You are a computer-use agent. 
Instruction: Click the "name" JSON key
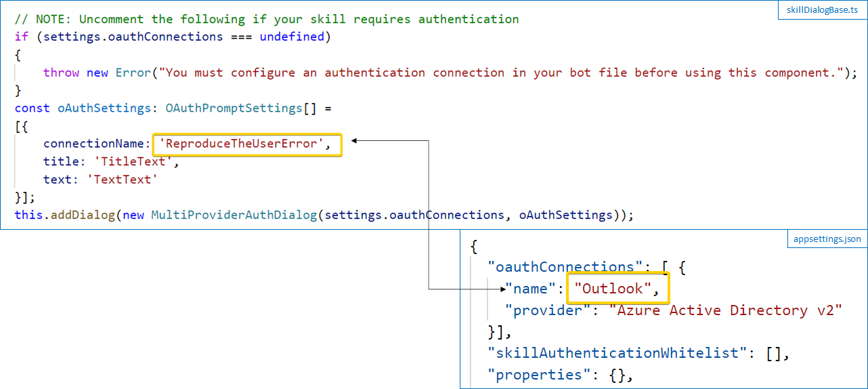530,289
